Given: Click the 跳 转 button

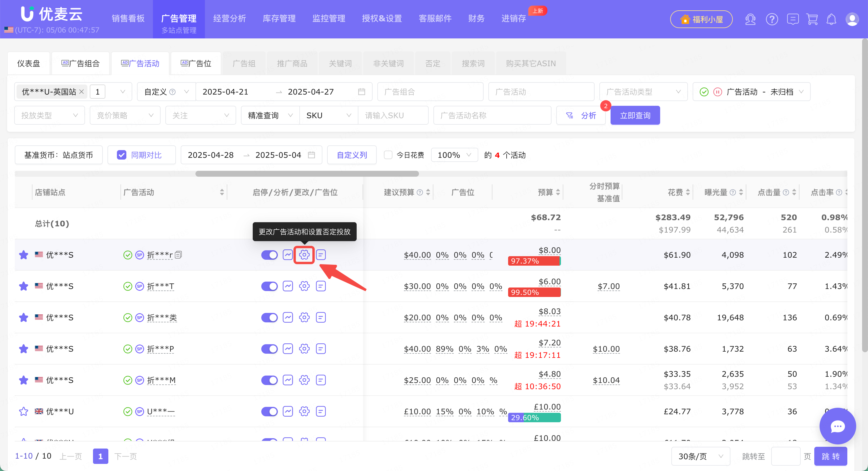Looking at the screenshot, I should pos(831,456).
